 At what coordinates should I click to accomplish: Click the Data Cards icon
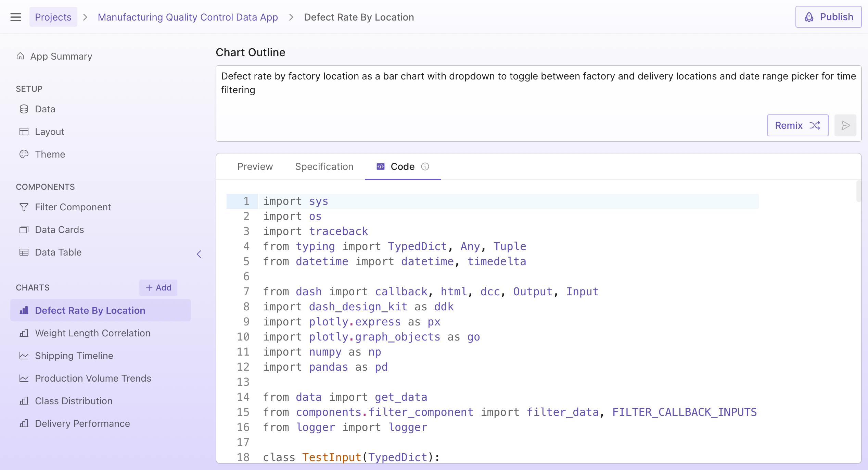coord(24,230)
